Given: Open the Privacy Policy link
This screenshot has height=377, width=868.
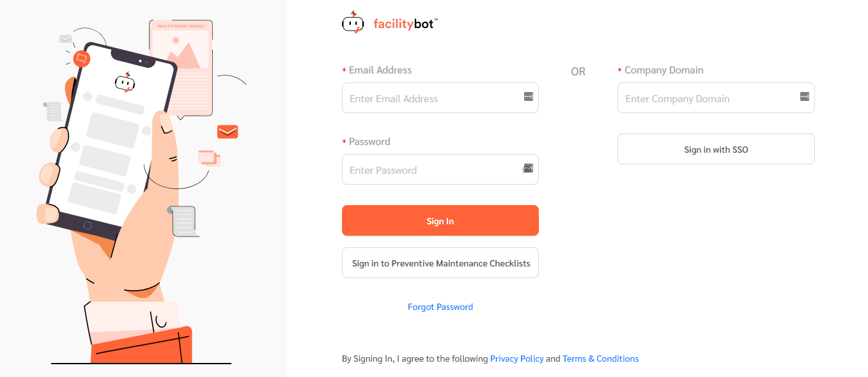Looking at the screenshot, I should [x=516, y=359].
